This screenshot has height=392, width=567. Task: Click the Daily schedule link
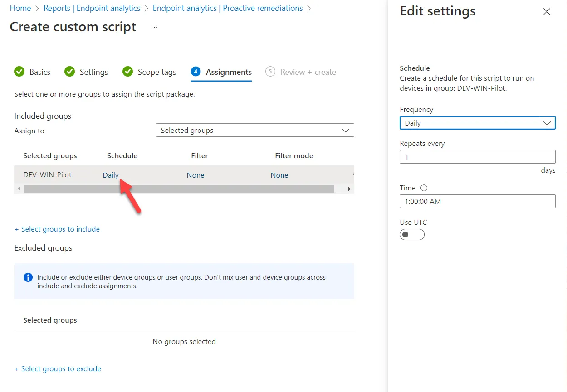pos(111,175)
